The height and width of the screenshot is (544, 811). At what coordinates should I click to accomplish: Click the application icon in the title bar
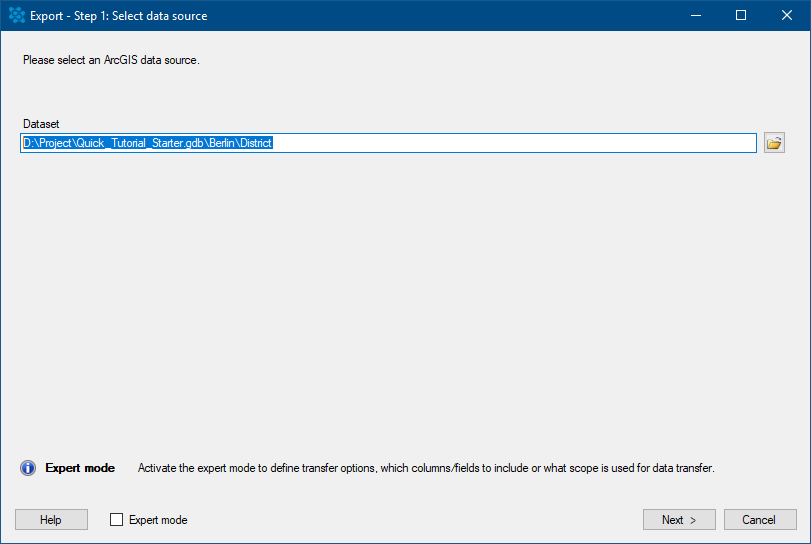pos(17,16)
